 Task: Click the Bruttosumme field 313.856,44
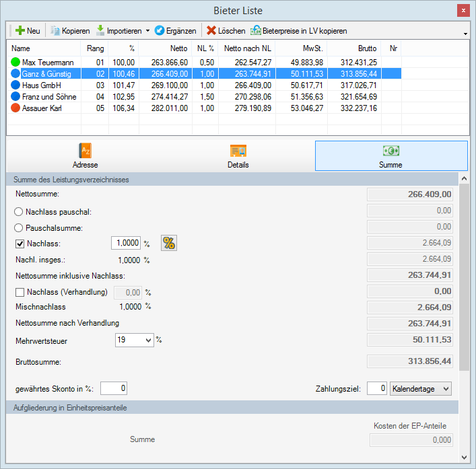(x=410, y=361)
